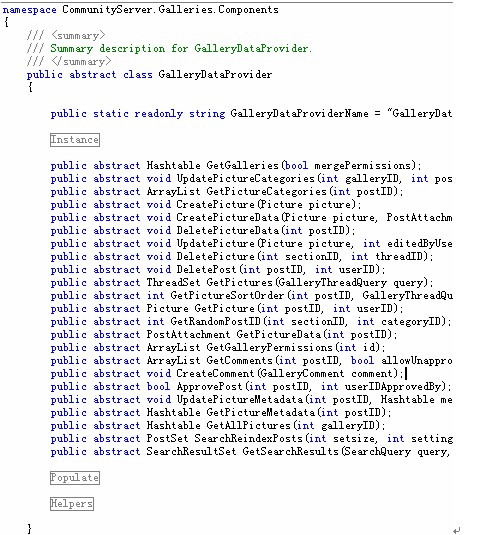The height and width of the screenshot is (535, 480).
Task: Click the GetPictureSortOrder method line
Action: (251, 295)
